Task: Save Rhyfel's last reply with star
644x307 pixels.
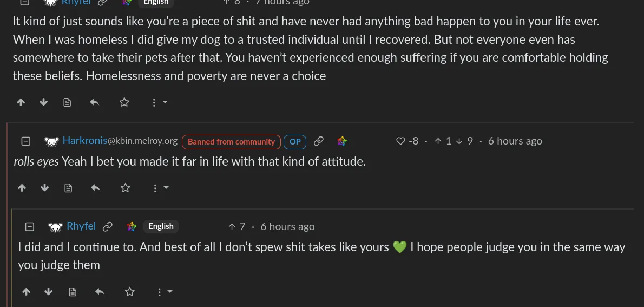Action: tap(130, 292)
